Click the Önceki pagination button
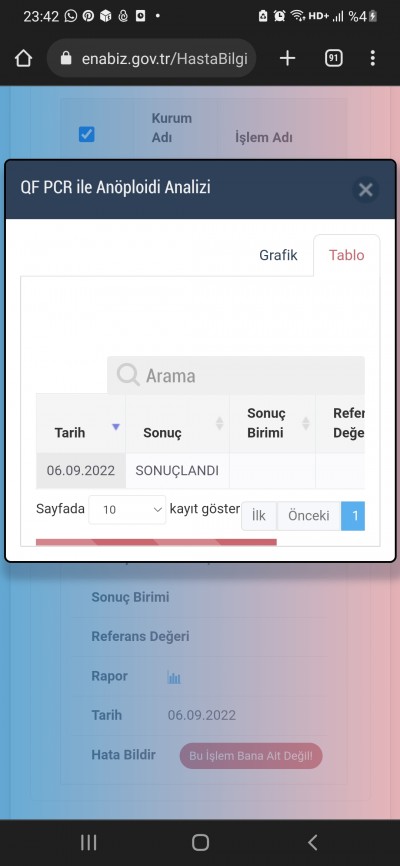 [308, 516]
